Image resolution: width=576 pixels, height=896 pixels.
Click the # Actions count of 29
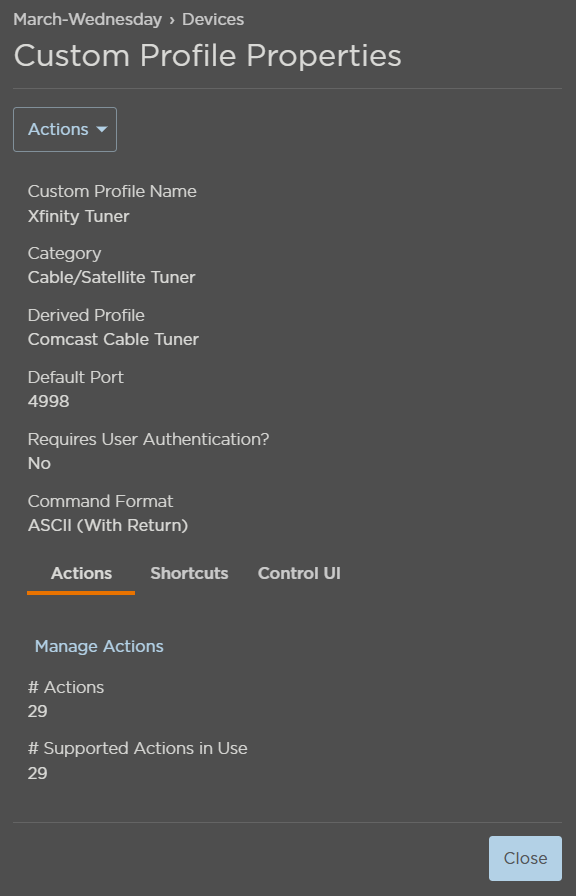click(x=37, y=711)
